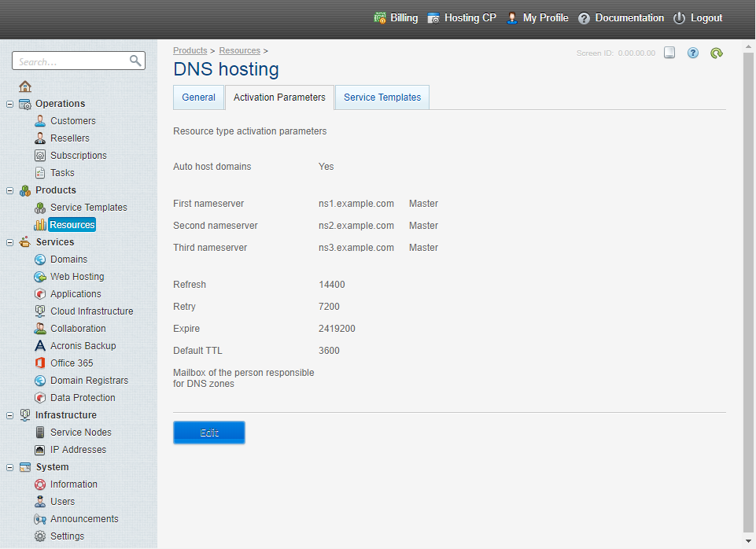
Task: Switch to the General tab
Action: (x=198, y=98)
